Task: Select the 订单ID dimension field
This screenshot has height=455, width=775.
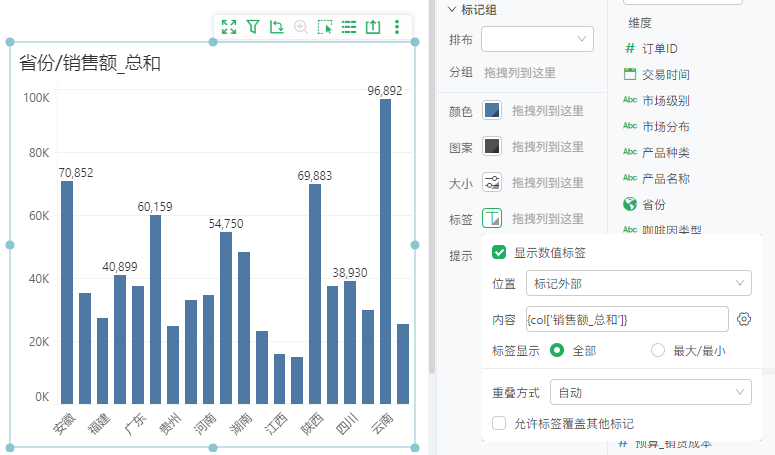Action: point(659,48)
